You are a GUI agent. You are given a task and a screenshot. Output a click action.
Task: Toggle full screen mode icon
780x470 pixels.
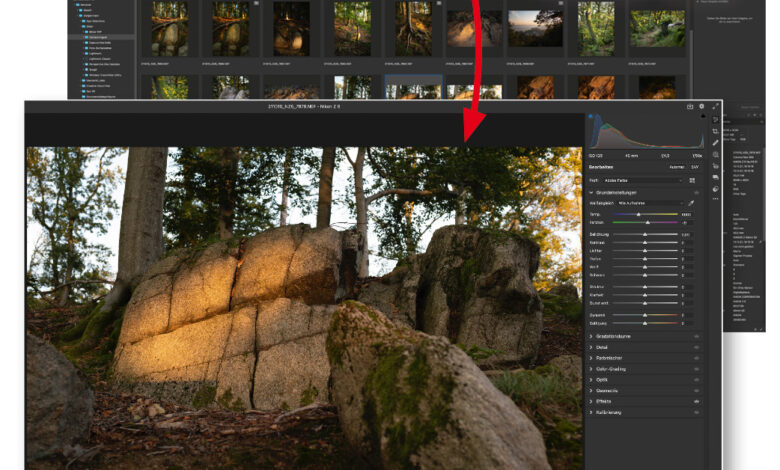tap(716, 106)
